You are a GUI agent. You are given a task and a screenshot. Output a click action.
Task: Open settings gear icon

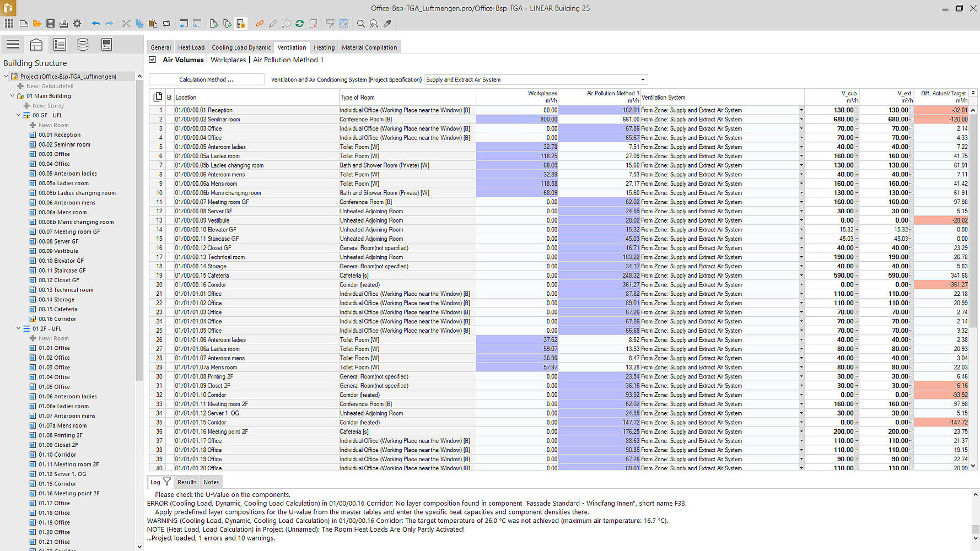coord(77,24)
